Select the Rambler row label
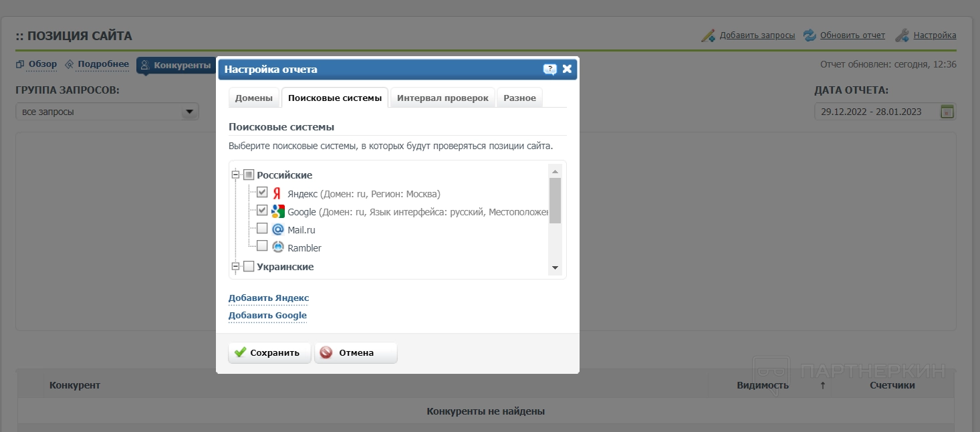Viewport: 980px width, 432px height. coord(304,248)
